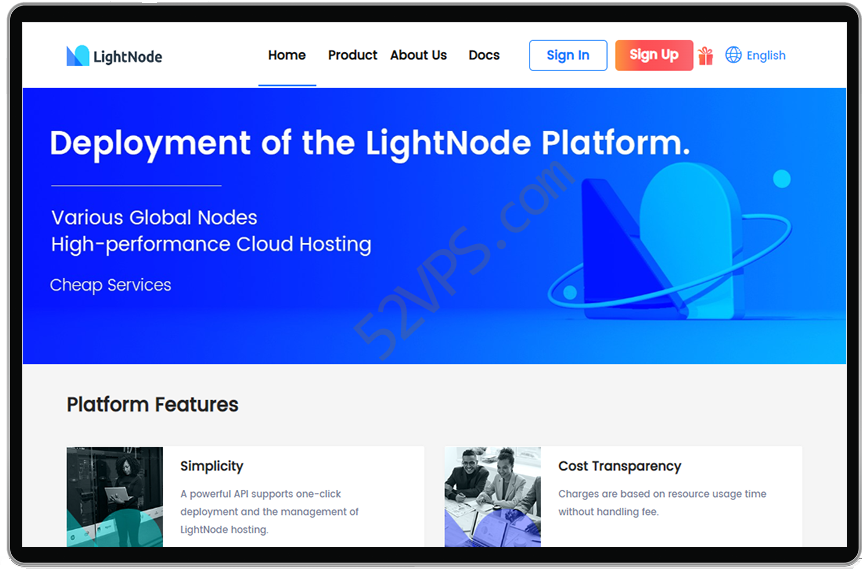Open the Product menu
The height and width of the screenshot is (569, 868).
(353, 55)
